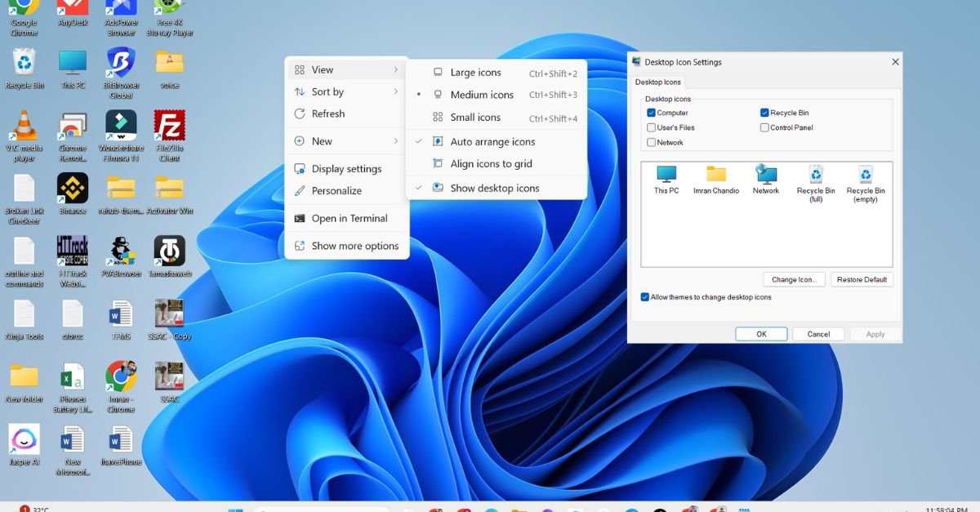
Task: Open the VLC media player desktop icon
Action: (24, 127)
